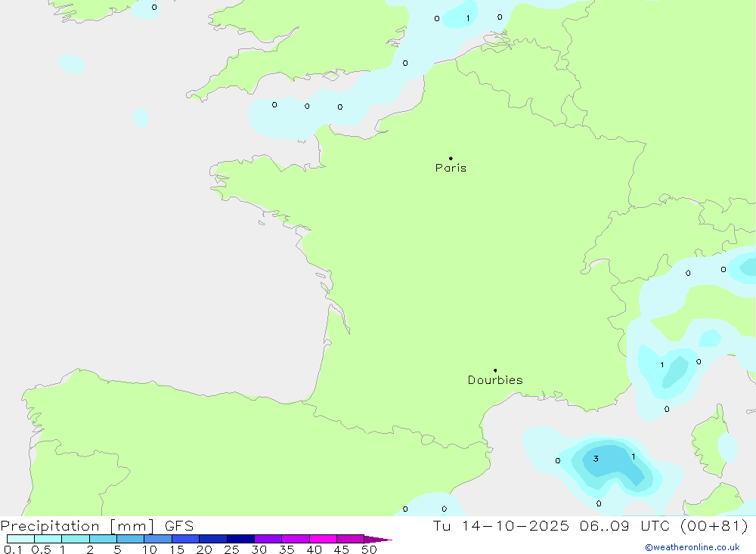Click the 2–5 mm legend color swatch
This screenshot has width=756, height=554.
point(103,539)
